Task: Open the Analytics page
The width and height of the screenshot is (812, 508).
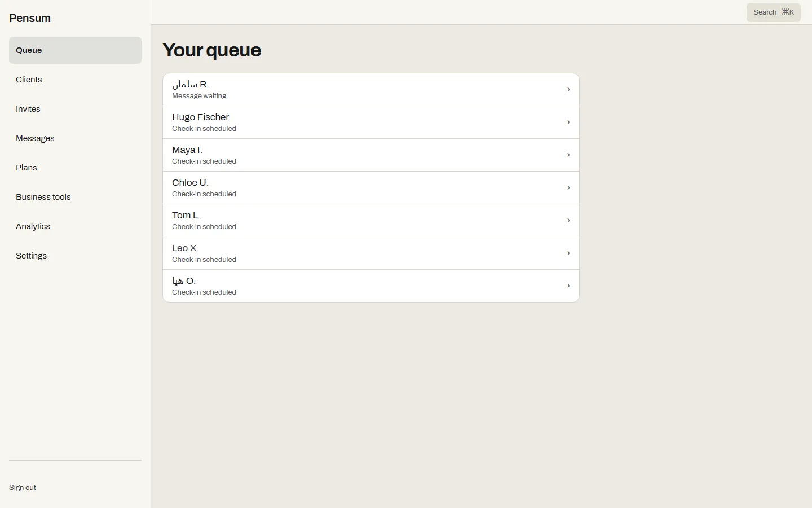Action: (x=75, y=226)
